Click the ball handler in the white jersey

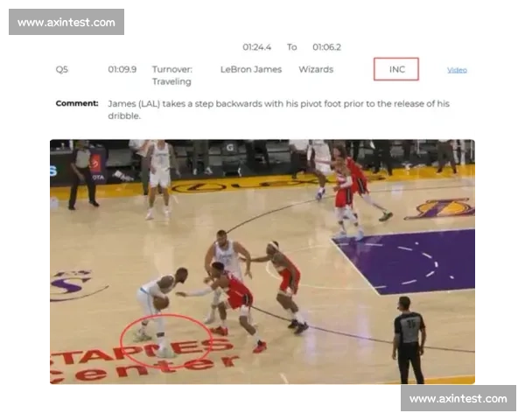(x=155, y=302)
